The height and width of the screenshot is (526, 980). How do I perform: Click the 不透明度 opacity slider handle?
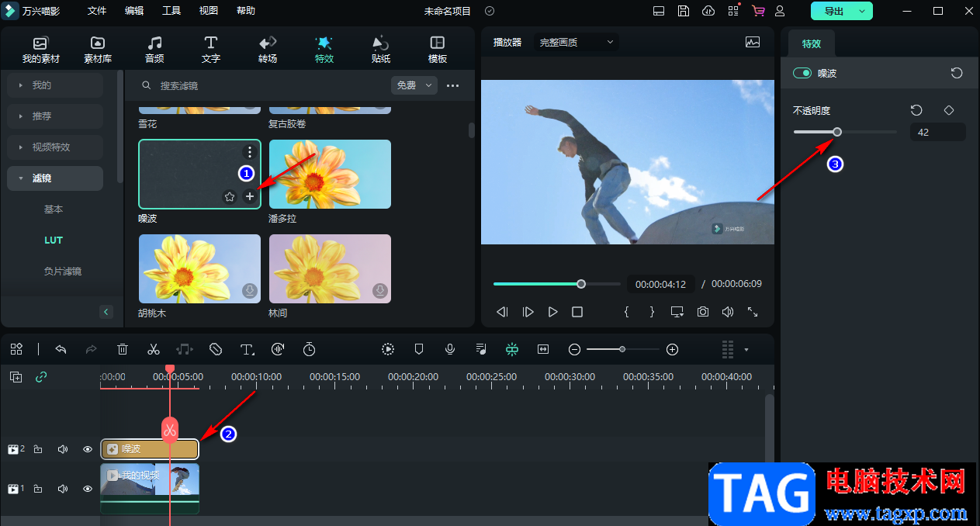pyautogui.click(x=837, y=132)
